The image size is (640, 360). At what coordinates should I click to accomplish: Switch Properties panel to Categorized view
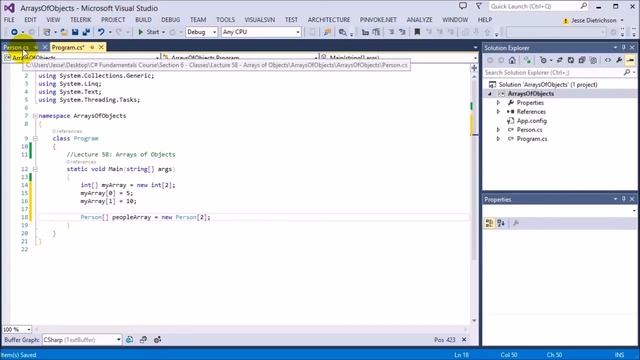point(489,223)
